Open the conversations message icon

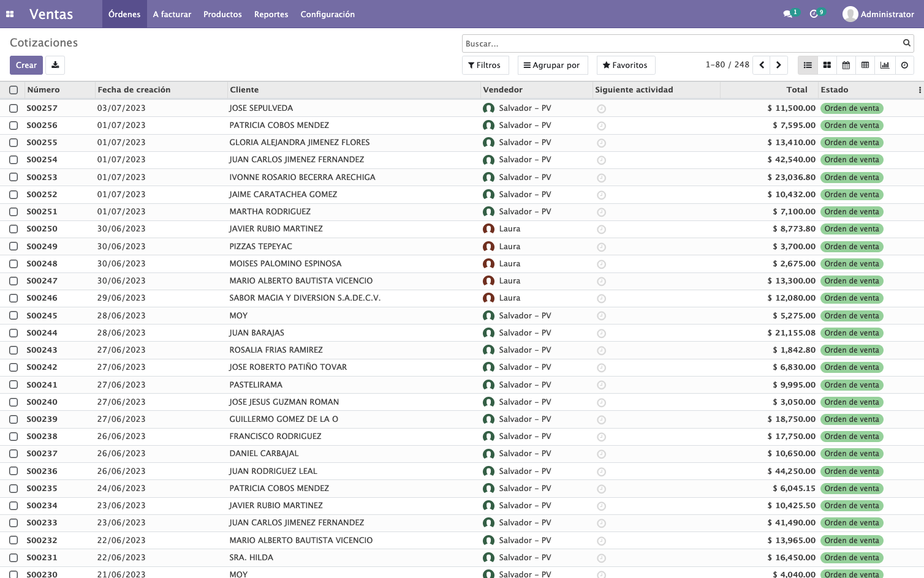(x=788, y=14)
